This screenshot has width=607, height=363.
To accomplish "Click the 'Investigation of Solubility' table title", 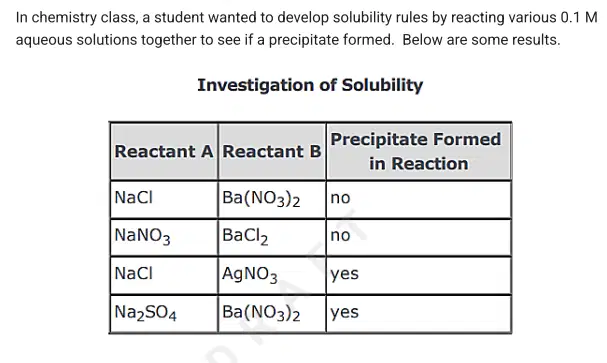I will (310, 86).
